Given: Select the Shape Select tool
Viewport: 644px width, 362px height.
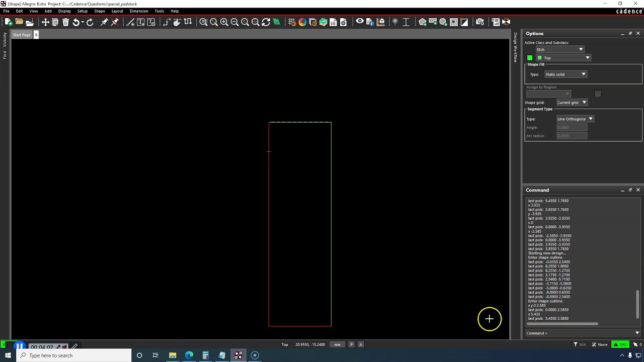Looking at the screenshot, I should (453, 22).
